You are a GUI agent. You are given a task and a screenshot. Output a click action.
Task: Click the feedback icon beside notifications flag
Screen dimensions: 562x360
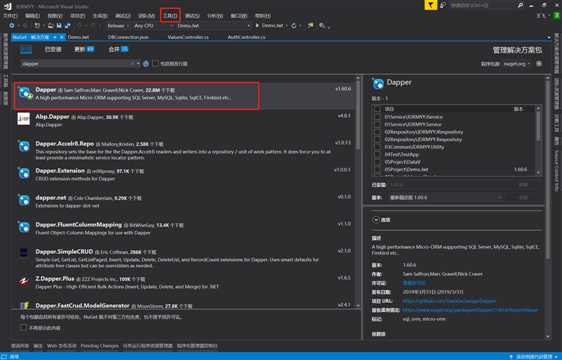click(x=443, y=5)
